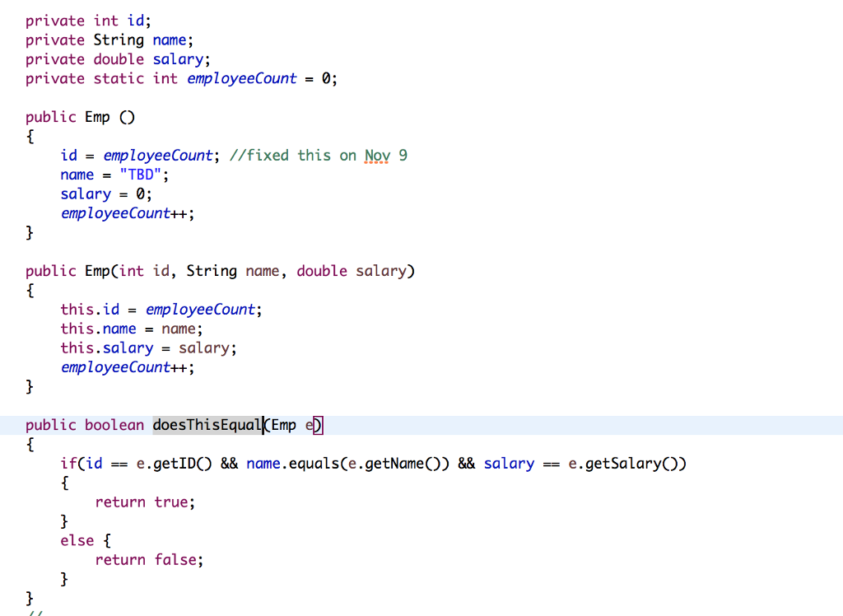Click the return true statement

145,502
